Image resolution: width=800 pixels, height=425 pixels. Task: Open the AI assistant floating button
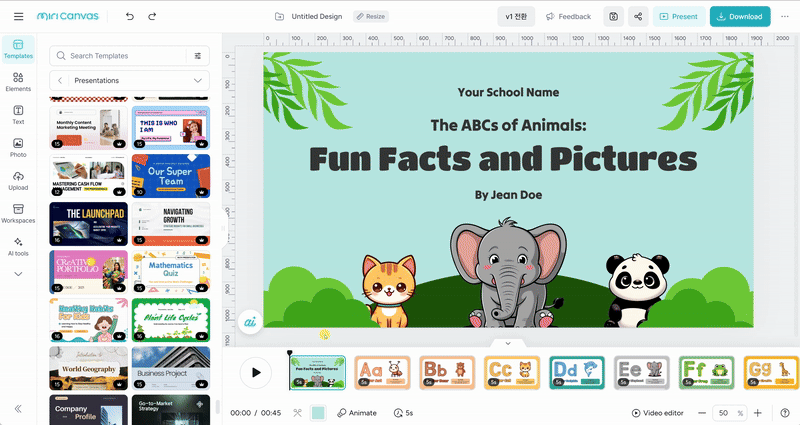click(x=250, y=322)
